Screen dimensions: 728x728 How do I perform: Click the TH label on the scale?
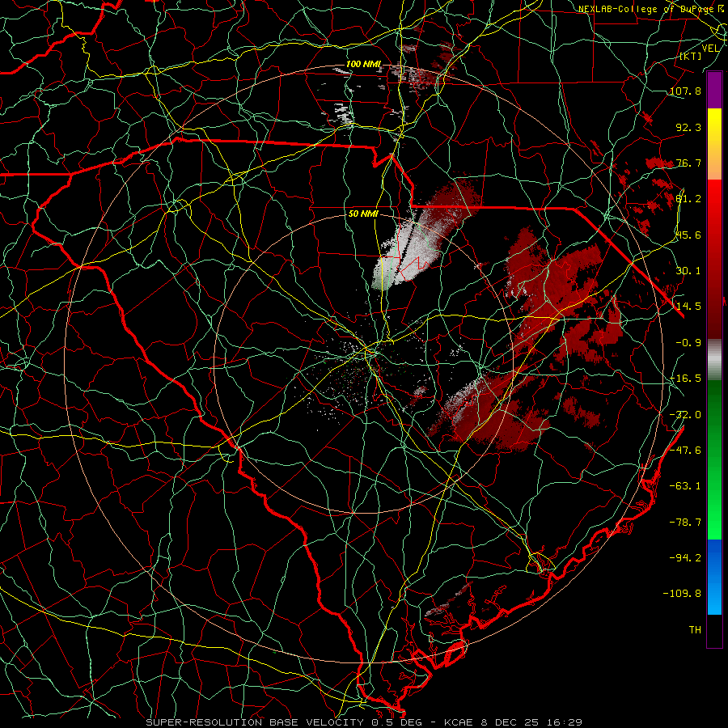pyautogui.click(x=695, y=630)
